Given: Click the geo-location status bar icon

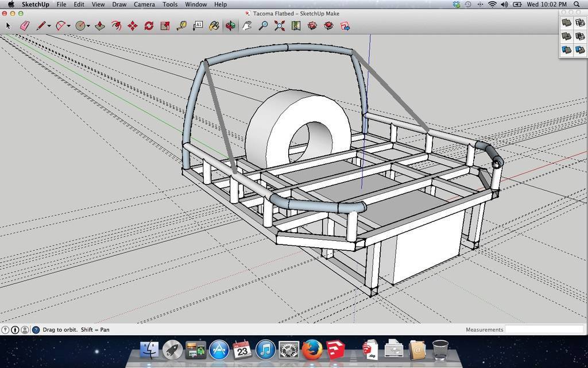Looking at the screenshot, I should [x=5, y=329].
